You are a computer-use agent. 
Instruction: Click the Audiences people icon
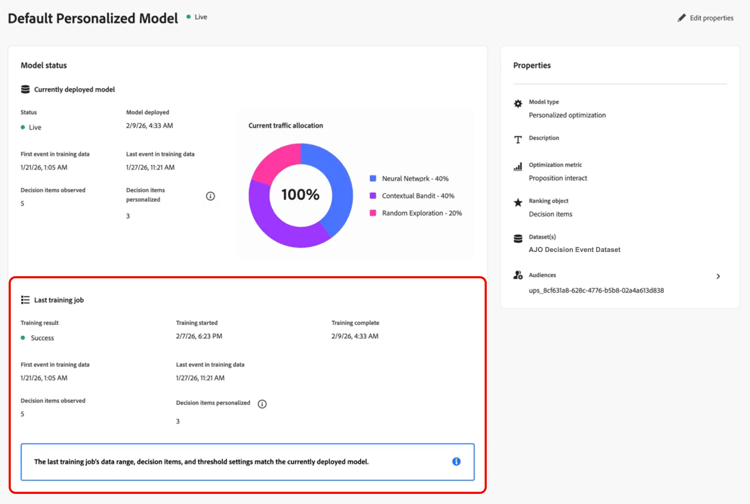pos(518,275)
